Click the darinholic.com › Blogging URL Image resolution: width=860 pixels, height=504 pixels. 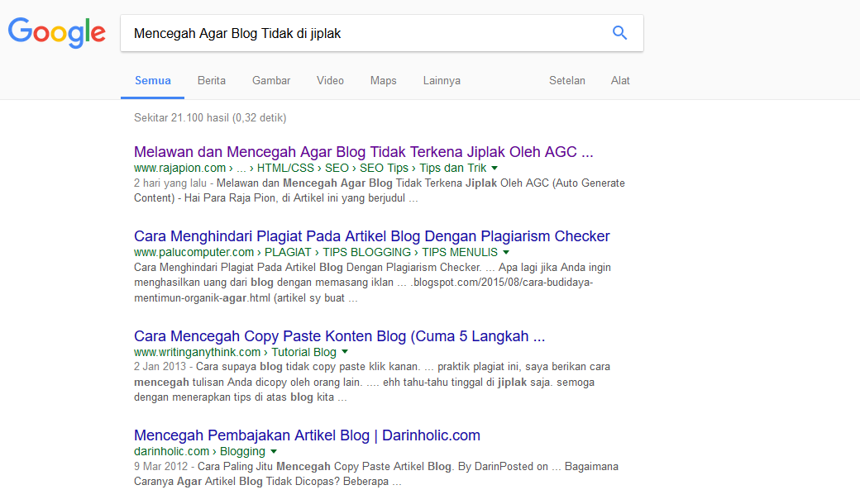[199, 451]
